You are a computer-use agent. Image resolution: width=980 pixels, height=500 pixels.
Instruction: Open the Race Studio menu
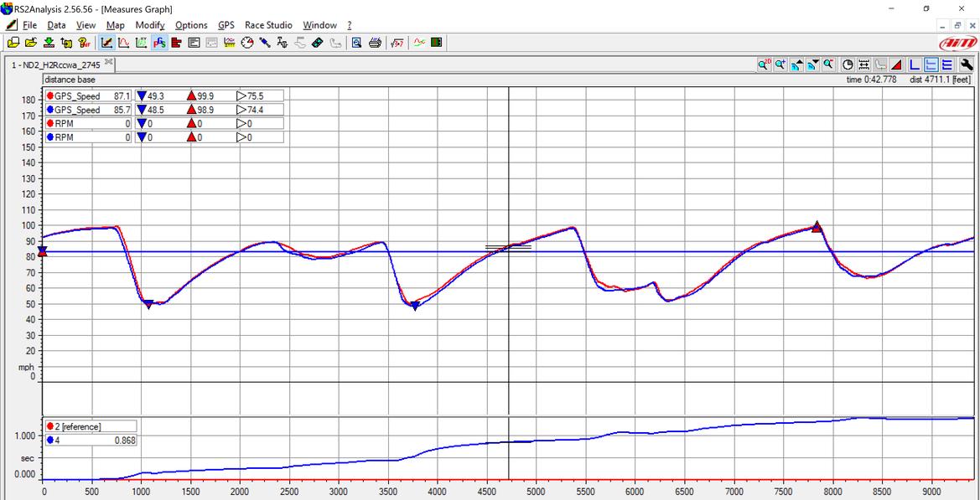click(x=268, y=25)
